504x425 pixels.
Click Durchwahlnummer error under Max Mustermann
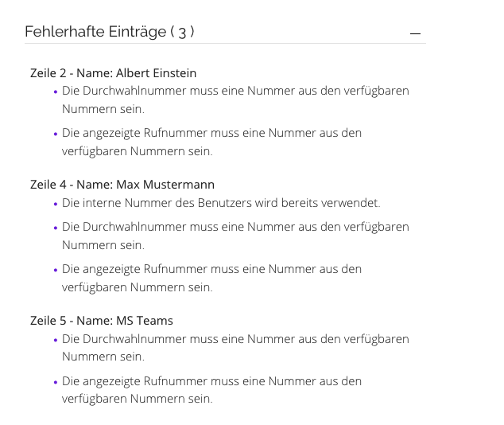[x=235, y=236]
